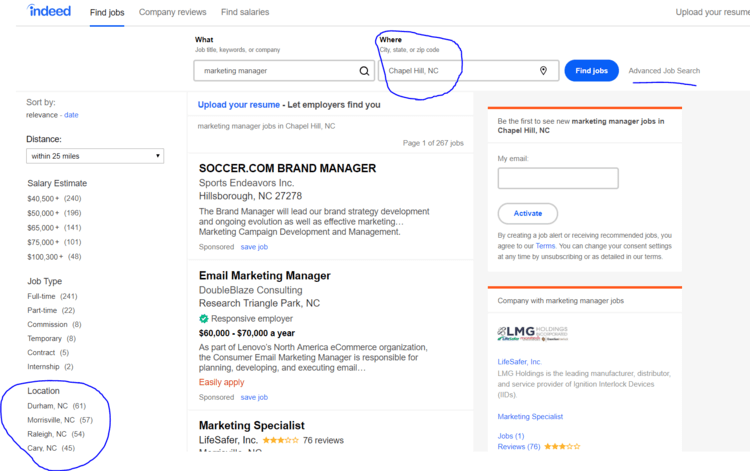Open Email Marketing Manager job title
The image size is (750, 471).
pyautogui.click(x=265, y=275)
